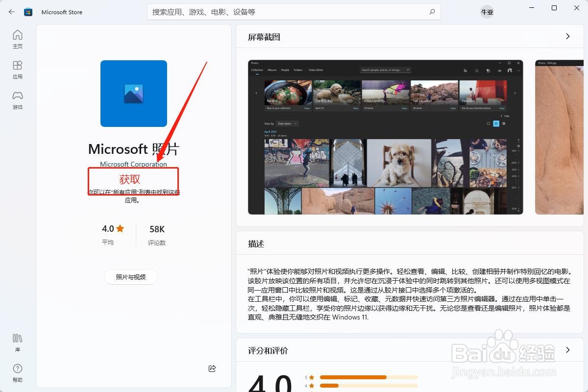Screen dimensions: 588x392
Task: Open the 帮助 help section
Action: click(x=18, y=373)
